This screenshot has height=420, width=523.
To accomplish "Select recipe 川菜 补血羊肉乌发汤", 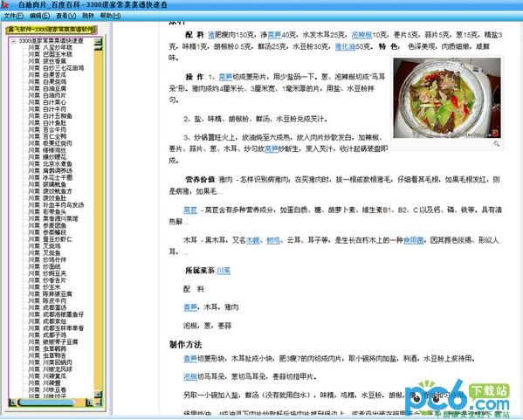I will [56, 205].
